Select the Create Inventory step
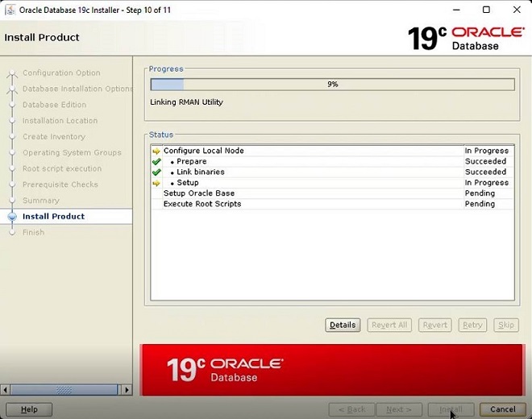532x419 pixels. click(x=54, y=137)
